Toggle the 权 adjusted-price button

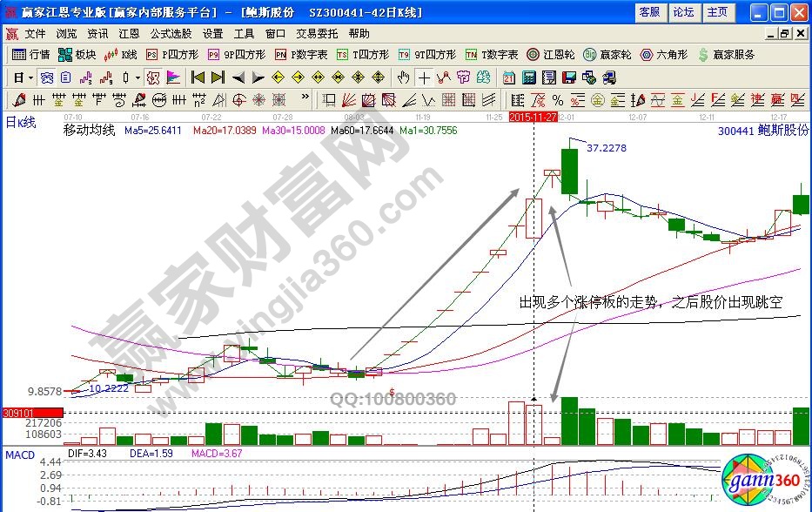tap(153, 77)
